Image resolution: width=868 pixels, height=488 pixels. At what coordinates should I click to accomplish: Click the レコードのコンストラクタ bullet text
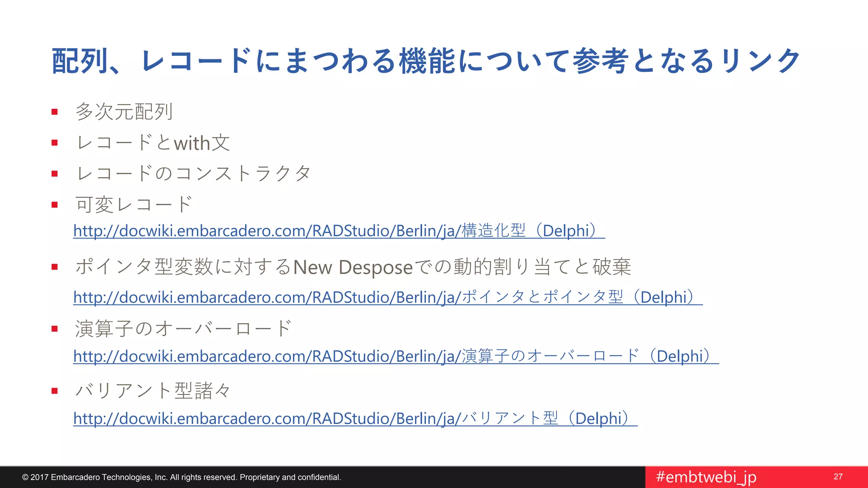pyautogui.click(x=193, y=174)
